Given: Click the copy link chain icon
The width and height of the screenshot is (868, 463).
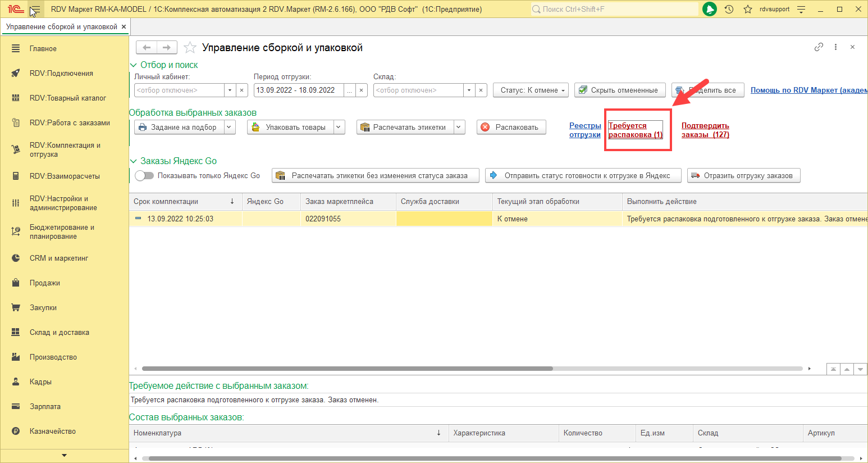Looking at the screenshot, I should [819, 47].
